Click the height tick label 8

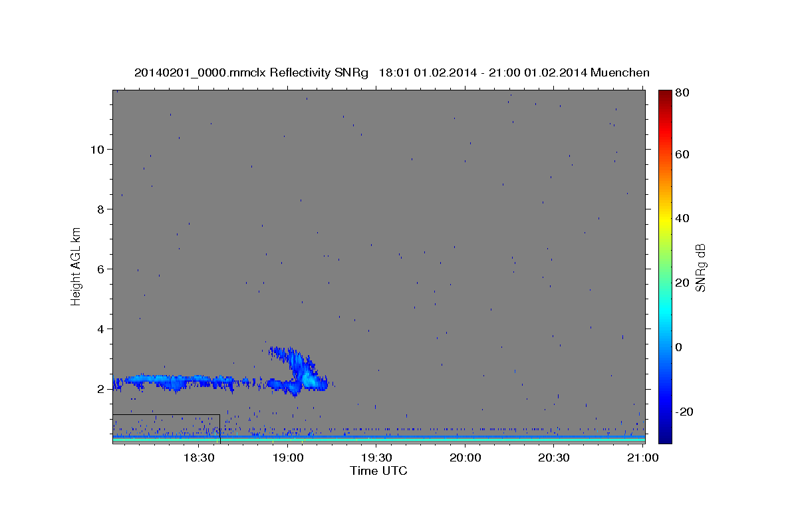[x=101, y=209]
